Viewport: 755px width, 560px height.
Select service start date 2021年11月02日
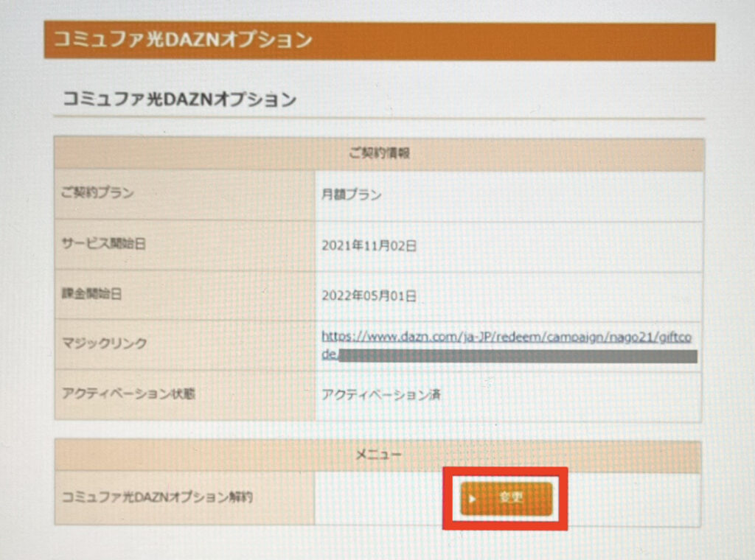[369, 245]
